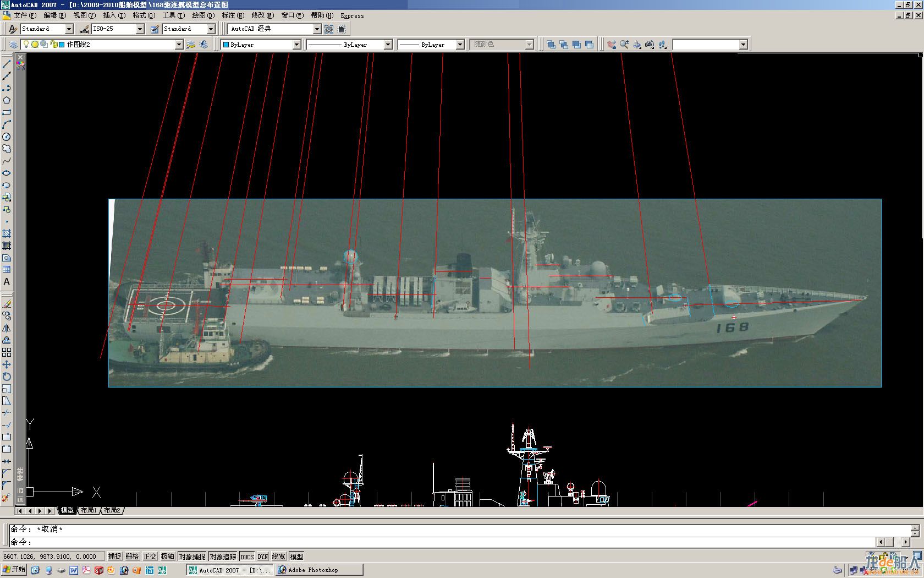Open the Express menu
This screenshot has width=924, height=578.
click(x=352, y=15)
